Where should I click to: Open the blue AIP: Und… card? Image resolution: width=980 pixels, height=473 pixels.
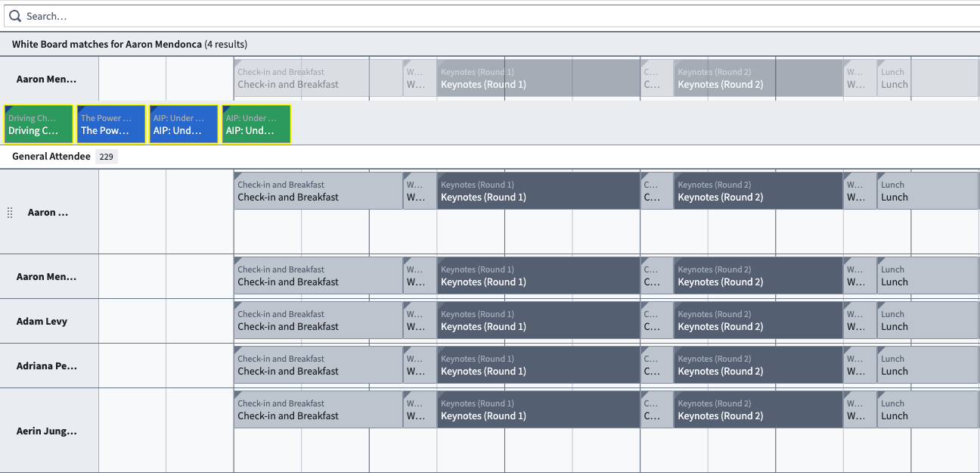click(184, 124)
